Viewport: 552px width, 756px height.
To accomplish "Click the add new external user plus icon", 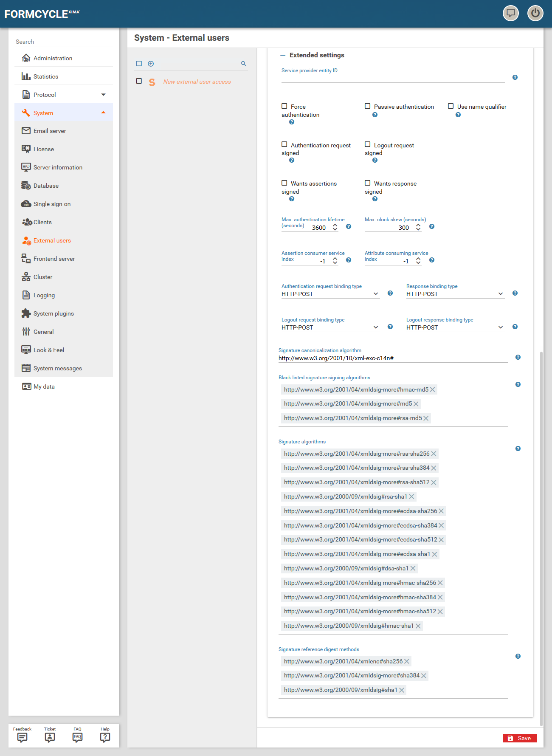I will coord(151,64).
